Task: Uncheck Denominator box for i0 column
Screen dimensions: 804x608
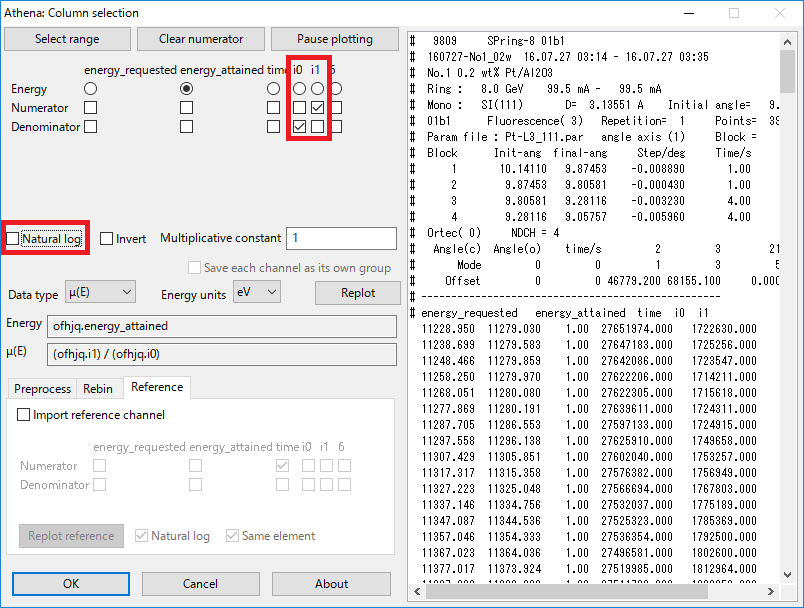Action: click(299, 127)
